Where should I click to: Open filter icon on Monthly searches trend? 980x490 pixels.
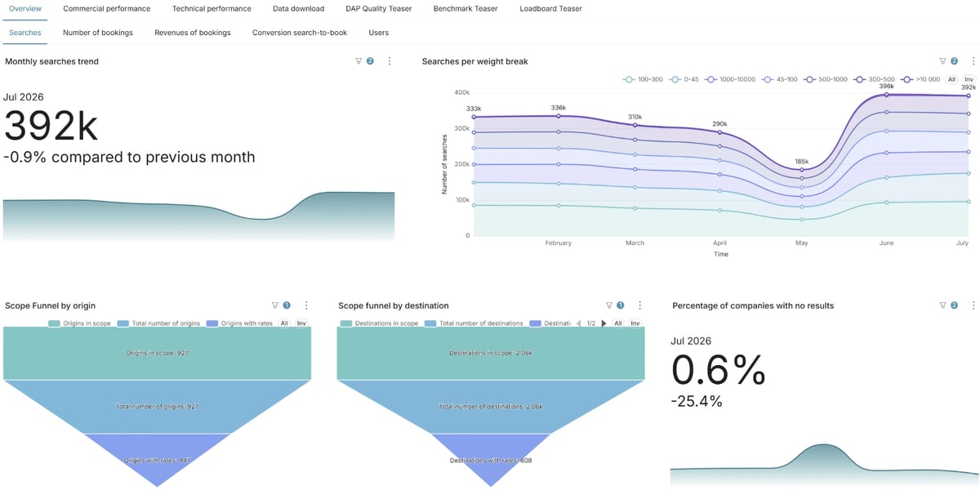[x=359, y=61]
